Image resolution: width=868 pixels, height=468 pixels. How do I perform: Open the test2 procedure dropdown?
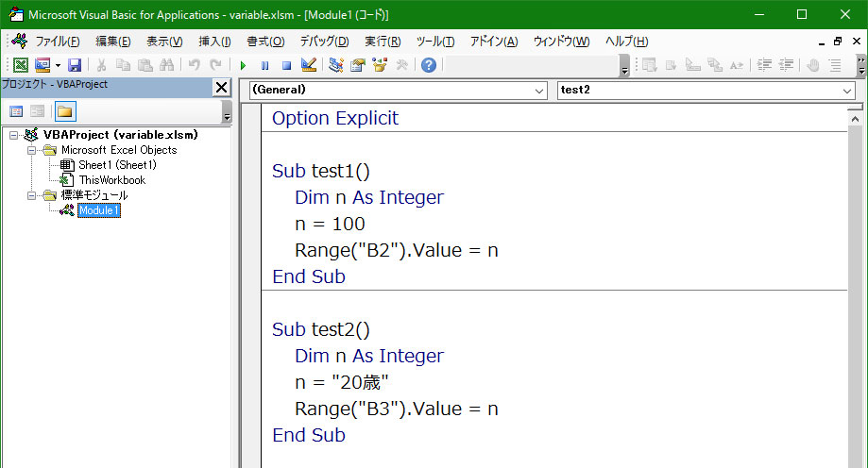point(706,91)
